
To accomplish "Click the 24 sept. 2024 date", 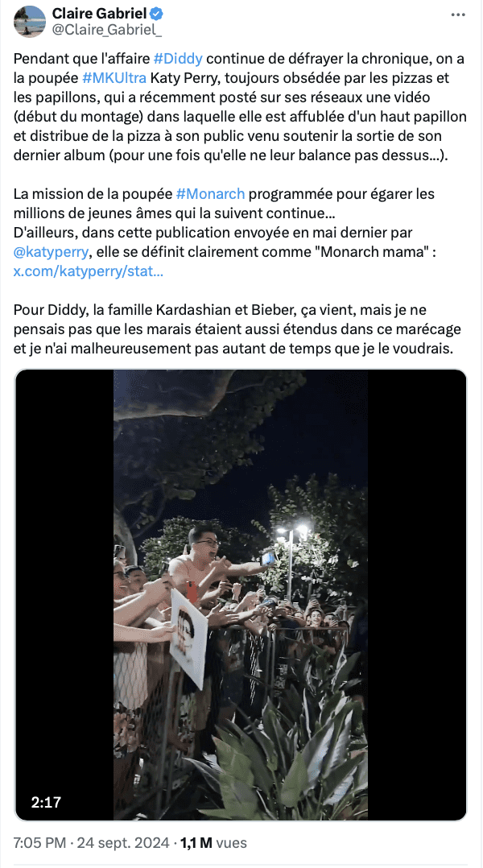I will (123, 843).
